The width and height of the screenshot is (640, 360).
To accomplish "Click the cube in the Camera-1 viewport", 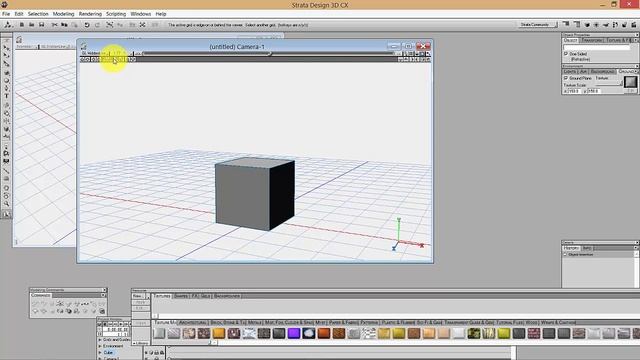I will point(254,194).
